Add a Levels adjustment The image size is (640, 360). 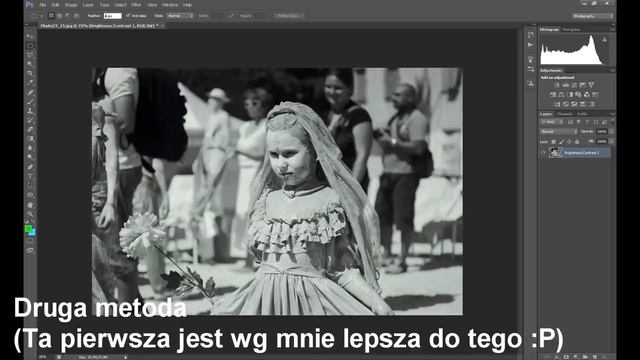click(565, 85)
